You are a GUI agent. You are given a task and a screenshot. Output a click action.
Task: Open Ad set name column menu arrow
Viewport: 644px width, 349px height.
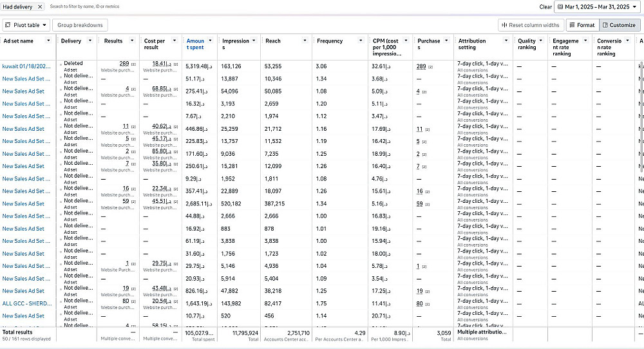48,40
